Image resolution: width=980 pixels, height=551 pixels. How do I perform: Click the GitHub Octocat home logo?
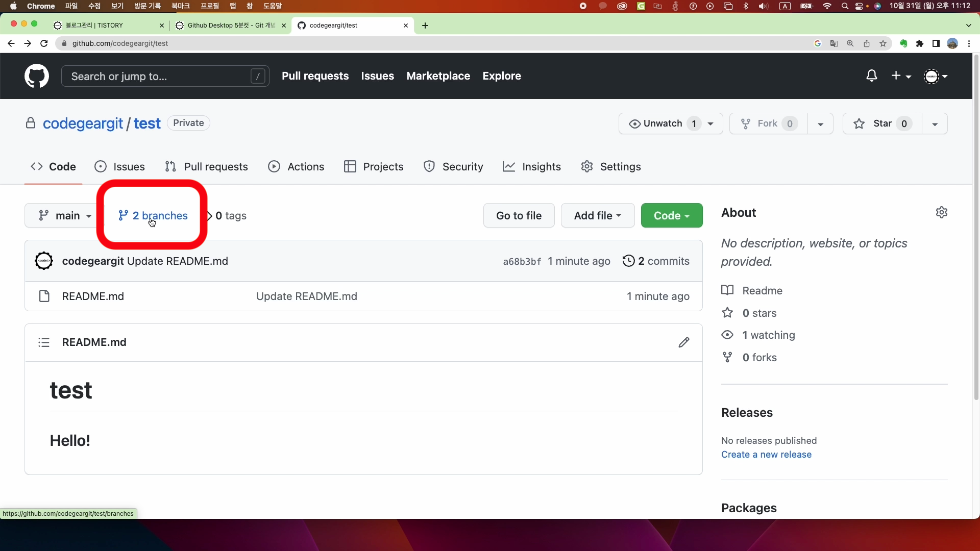coord(37,76)
